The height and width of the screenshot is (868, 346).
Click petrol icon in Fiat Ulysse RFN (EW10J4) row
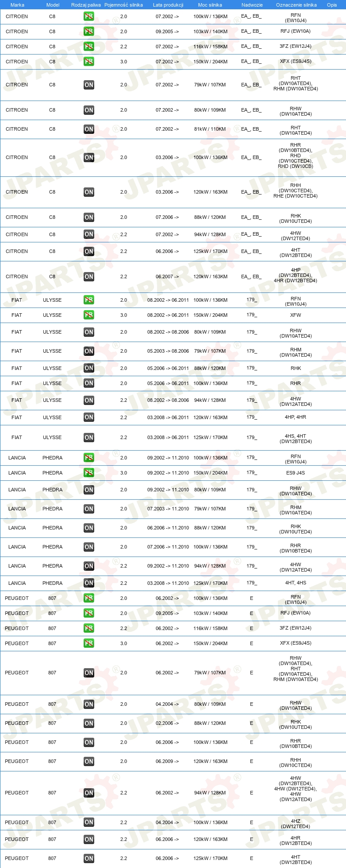point(89,300)
